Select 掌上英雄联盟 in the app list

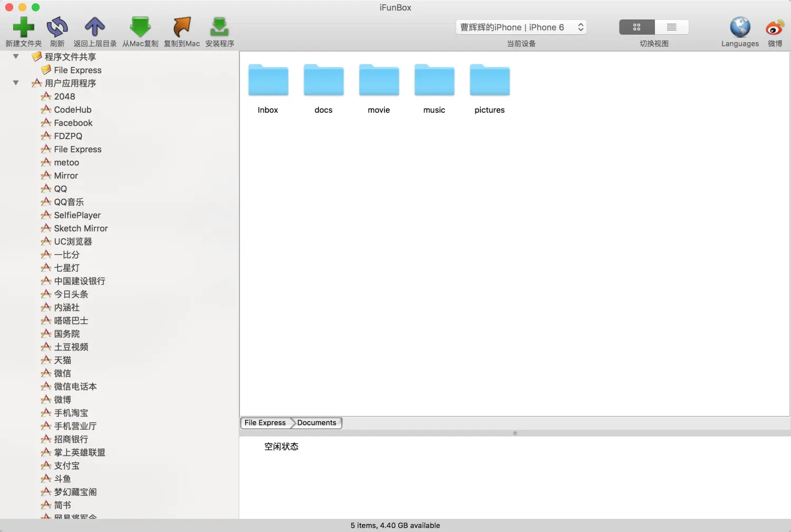pyautogui.click(x=73, y=452)
